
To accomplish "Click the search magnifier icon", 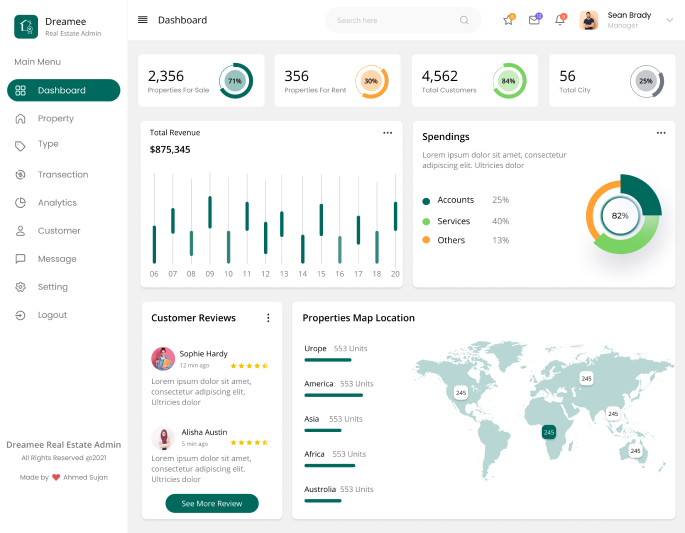I will 464,20.
